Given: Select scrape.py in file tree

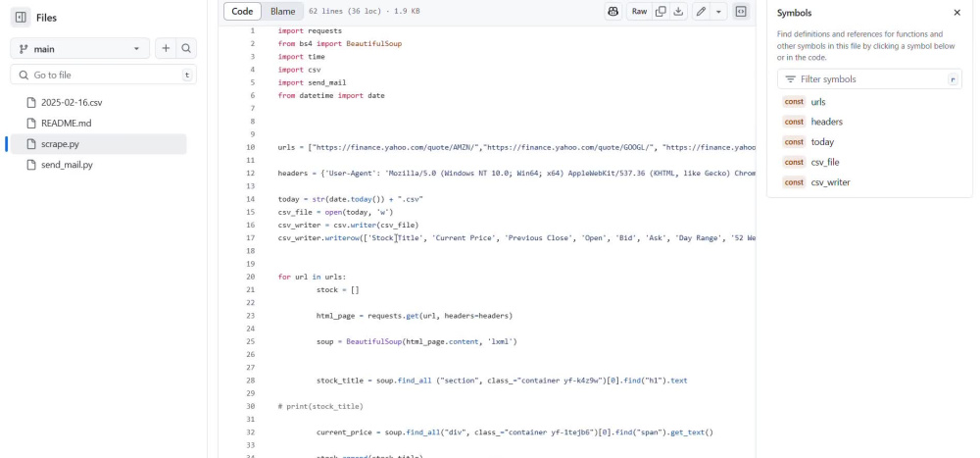Looking at the screenshot, I should [x=98, y=144].
